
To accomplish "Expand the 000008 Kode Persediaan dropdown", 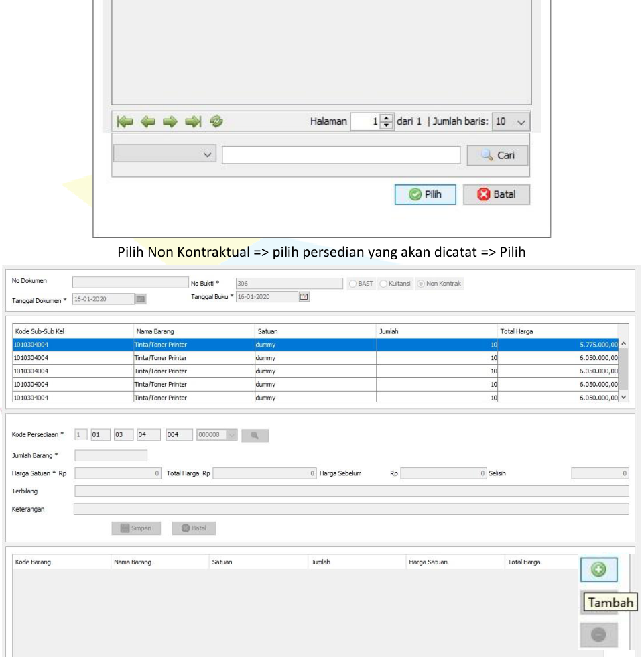I will coord(231,436).
